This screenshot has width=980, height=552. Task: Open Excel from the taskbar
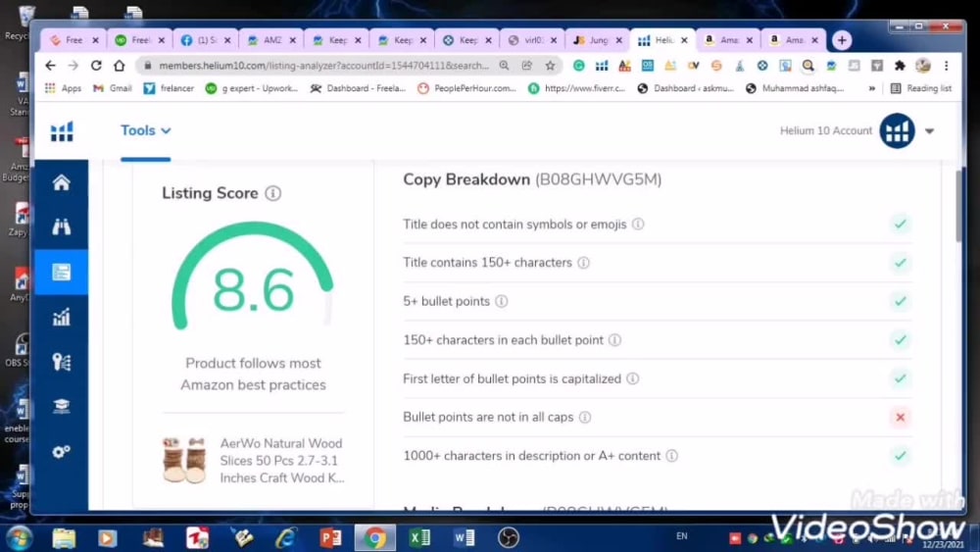[419, 537]
